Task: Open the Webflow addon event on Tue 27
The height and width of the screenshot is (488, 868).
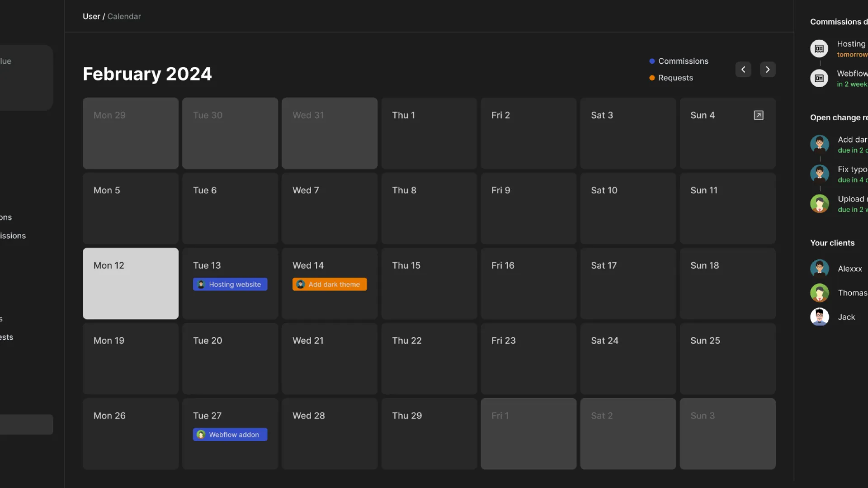Action: (230, 434)
